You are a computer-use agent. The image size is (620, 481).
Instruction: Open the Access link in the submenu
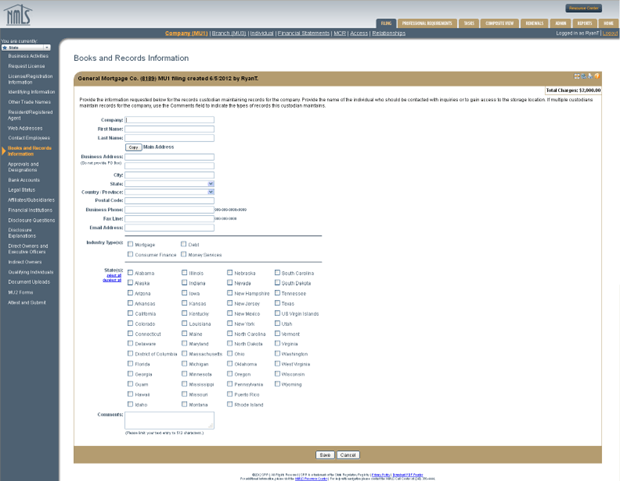359,33
